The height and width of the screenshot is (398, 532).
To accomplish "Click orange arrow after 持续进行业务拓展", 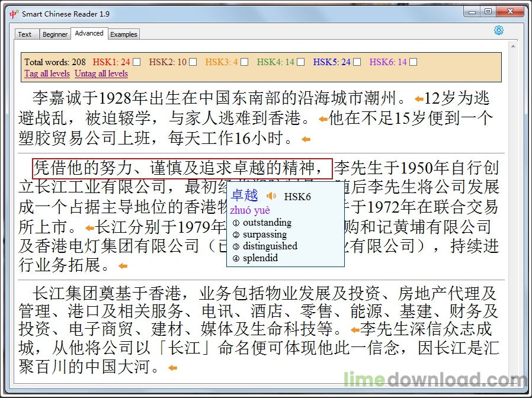I will pyautogui.click(x=123, y=266).
